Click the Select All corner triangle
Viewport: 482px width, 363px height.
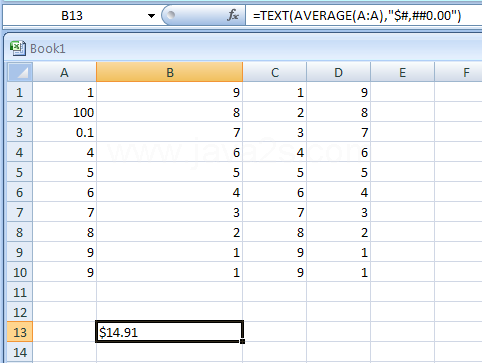click(x=20, y=72)
